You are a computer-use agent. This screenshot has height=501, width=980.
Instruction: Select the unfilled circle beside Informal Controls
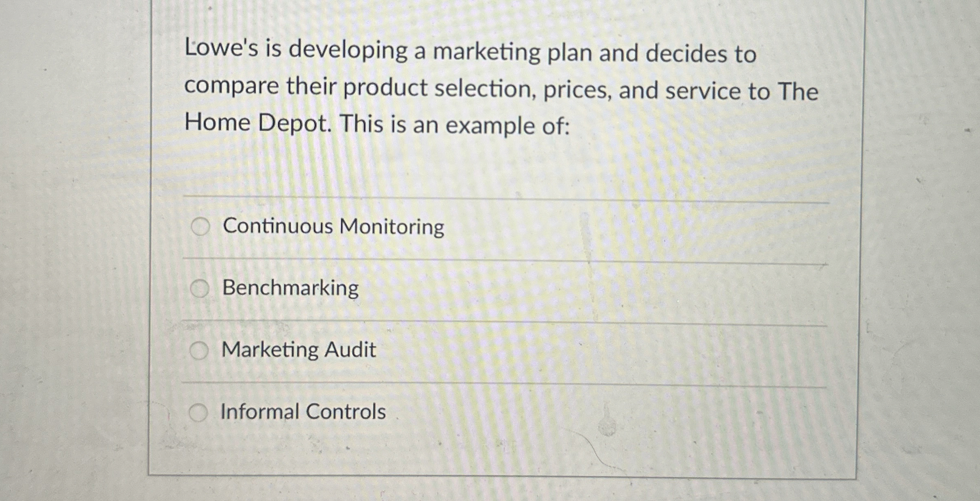pos(199,411)
